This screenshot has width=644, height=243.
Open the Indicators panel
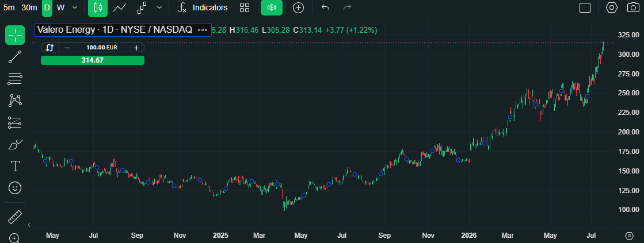click(203, 7)
